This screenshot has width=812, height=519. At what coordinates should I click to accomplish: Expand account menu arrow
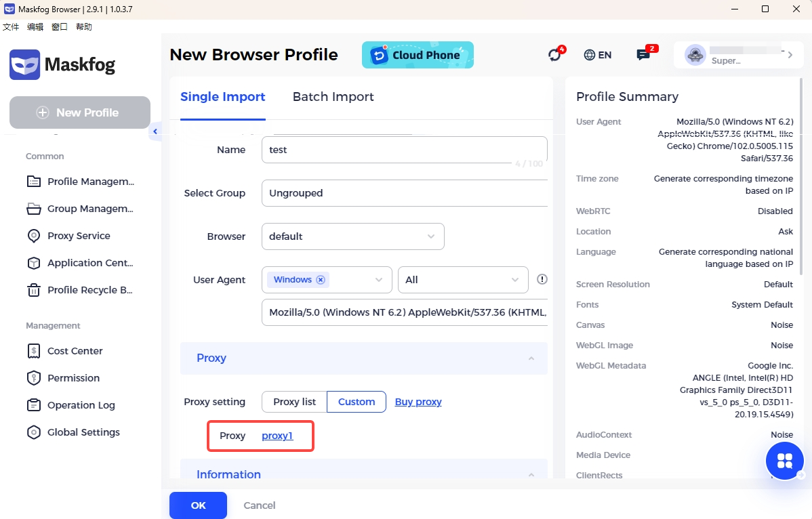point(790,55)
